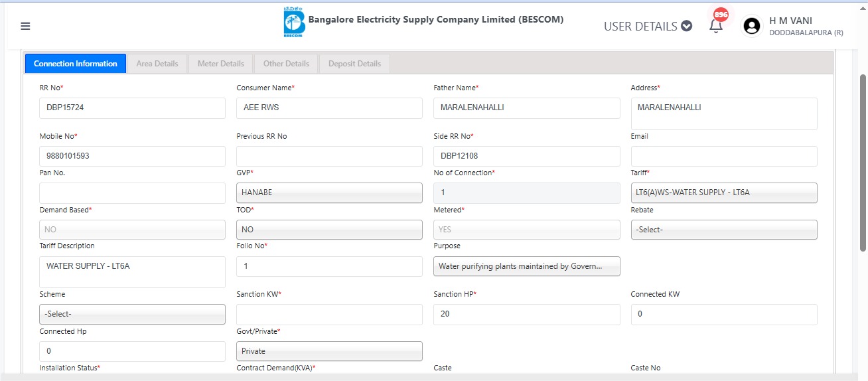This screenshot has width=868, height=381.
Task: Open the Deposit Details tab
Action: [x=354, y=64]
